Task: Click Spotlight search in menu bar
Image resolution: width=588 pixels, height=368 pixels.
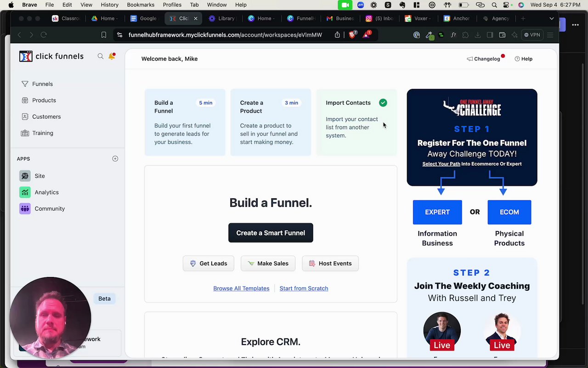Action: coord(494,5)
